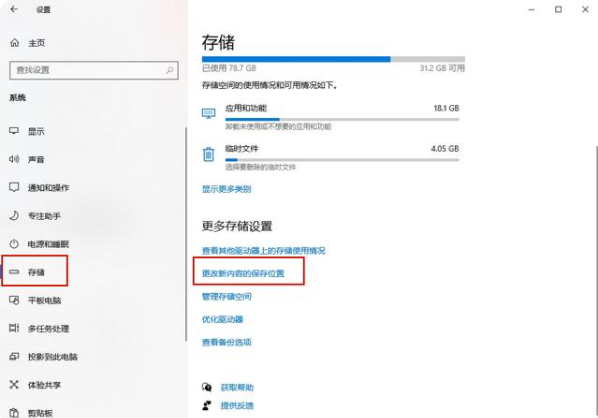598x418 pixels.
Task: Click the storage usage bar under 存储
Action: point(333,59)
